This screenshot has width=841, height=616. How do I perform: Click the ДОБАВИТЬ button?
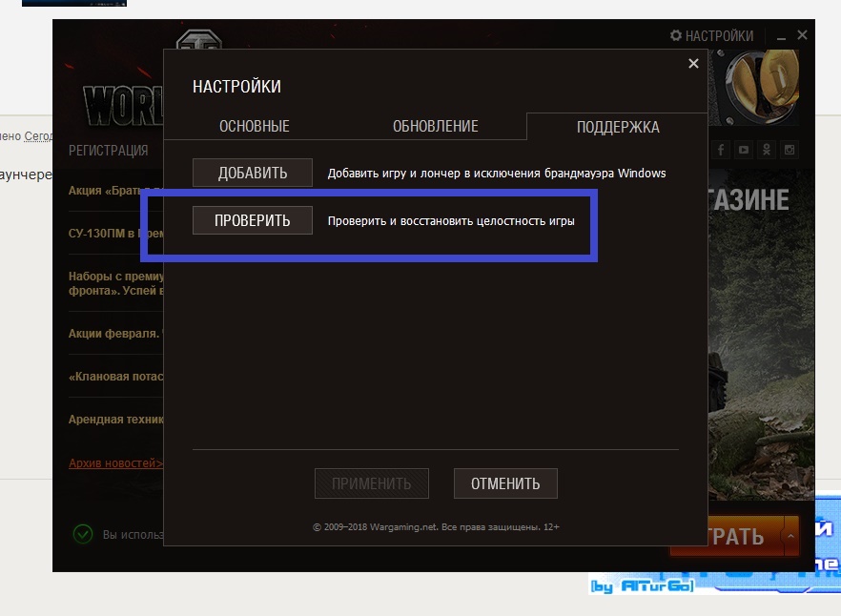[253, 173]
